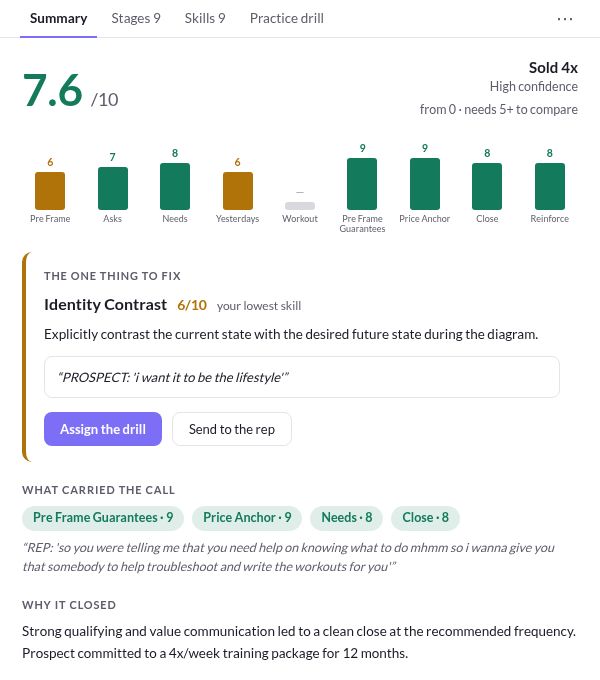
Task: Select the Price Anchor score bar
Action: point(425,184)
